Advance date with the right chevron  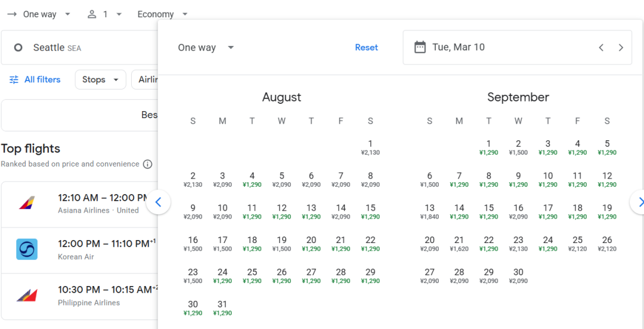point(621,47)
